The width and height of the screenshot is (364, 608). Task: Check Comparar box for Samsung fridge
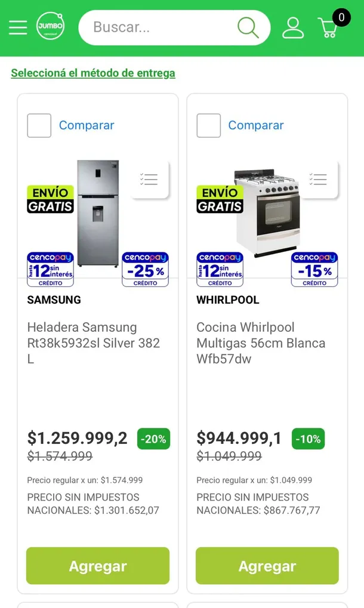tap(39, 125)
